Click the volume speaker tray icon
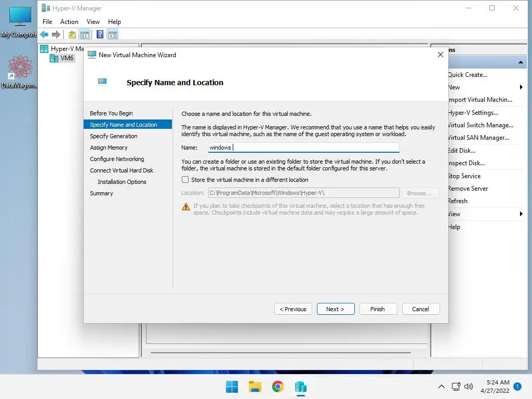Screen dimensions: 532x399 point(469,387)
